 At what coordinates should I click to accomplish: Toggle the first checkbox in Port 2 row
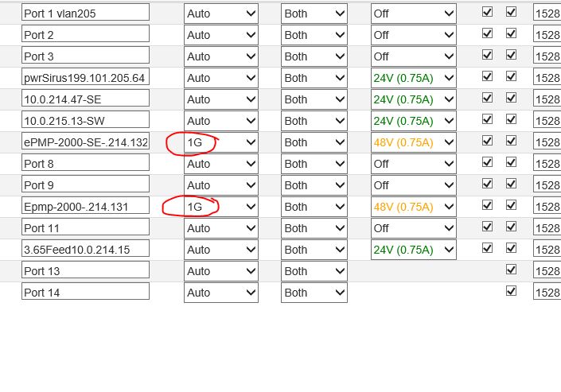coord(487,34)
